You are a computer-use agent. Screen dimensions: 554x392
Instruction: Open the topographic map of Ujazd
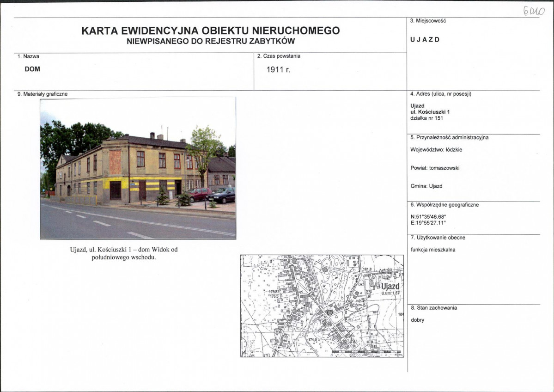322,306
